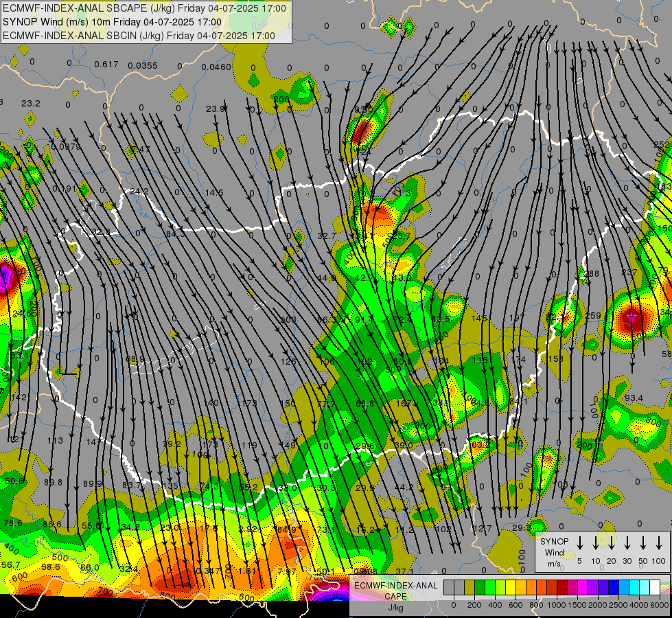Pick the white 6000 J/kg legend swatch
Image resolution: width=672 pixels, height=618 pixels.
coord(655,588)
